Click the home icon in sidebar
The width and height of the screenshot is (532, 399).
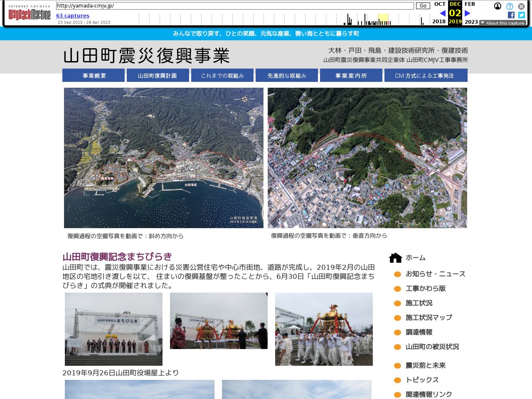(395, 258)
